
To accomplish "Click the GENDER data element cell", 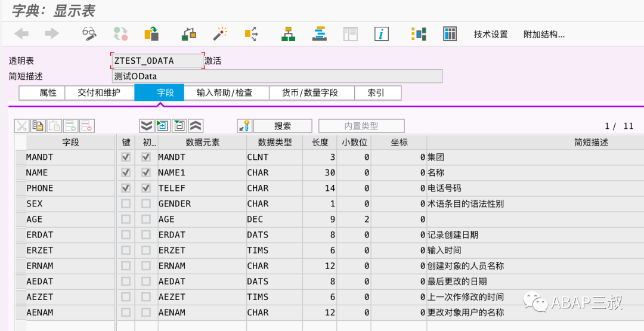I will (x=203, y=204).
